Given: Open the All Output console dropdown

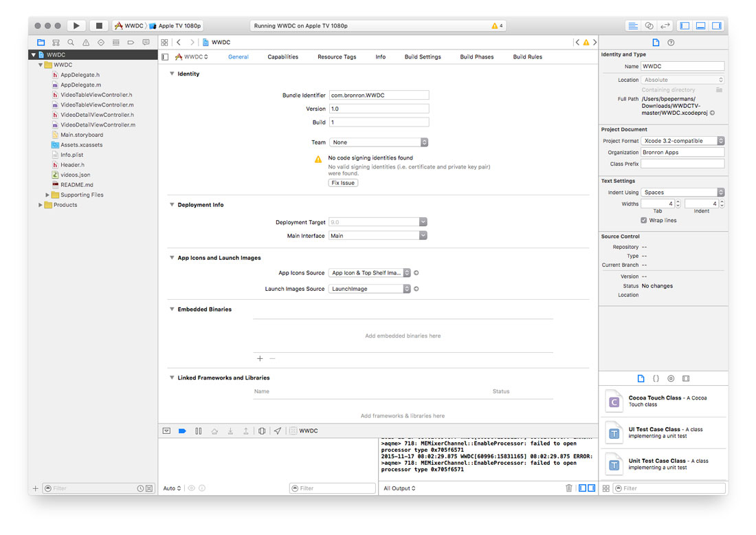Looking at the screenshot, I should (x=399, y=488).
